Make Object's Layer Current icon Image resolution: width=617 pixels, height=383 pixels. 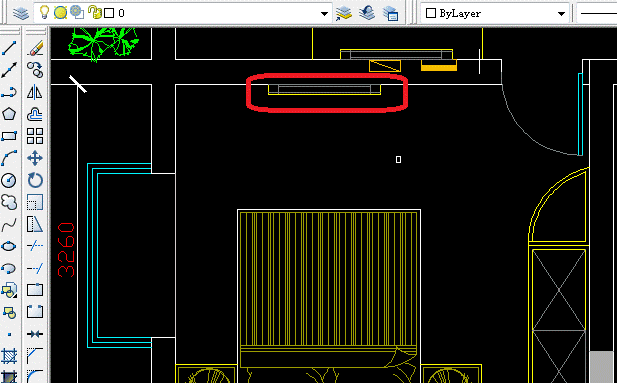(x=344, y=14)
